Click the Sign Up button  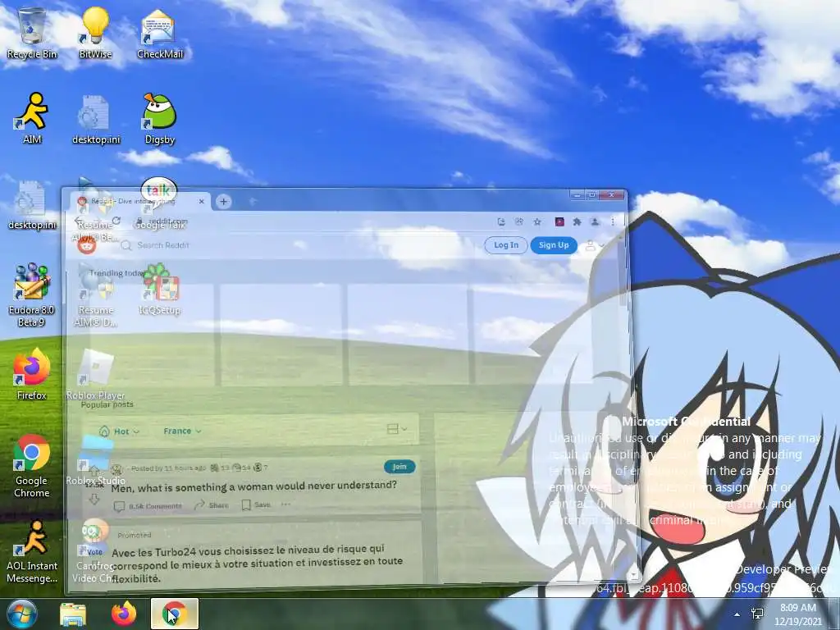pyautogui.click(x=554, y=244)
